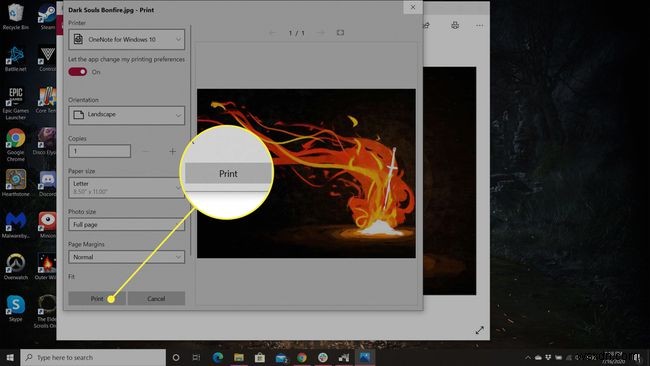
Task: Open Hearthstone desktop shortcut
Action: point(15,183)
